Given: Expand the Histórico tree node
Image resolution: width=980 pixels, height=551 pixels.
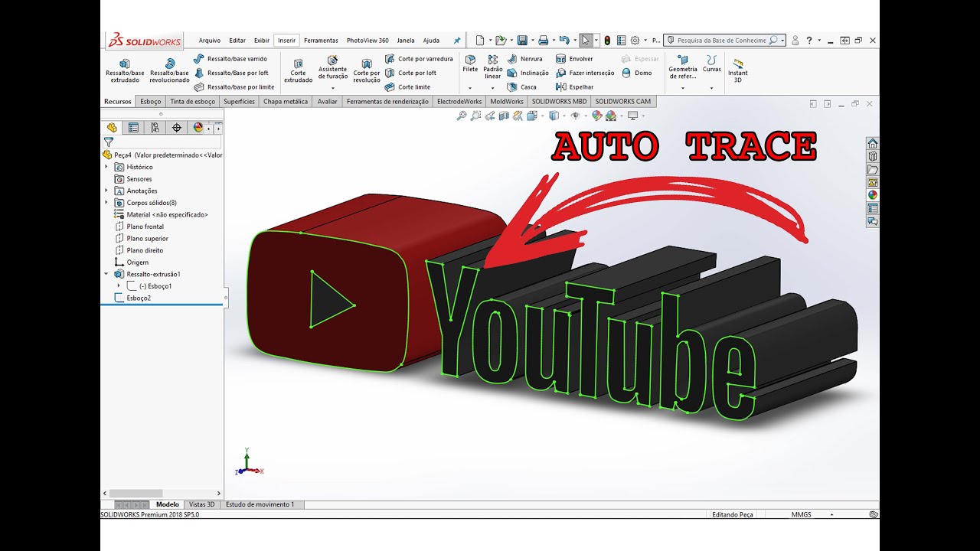Looking at the screenshot, I should (x=106, y=167).
